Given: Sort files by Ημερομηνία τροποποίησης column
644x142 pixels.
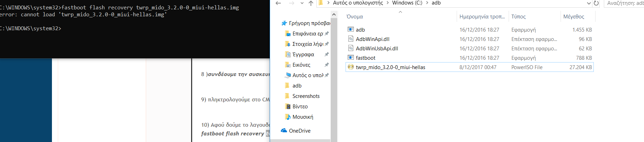Looking at the screenshot, I should click(x=482, y=17).
